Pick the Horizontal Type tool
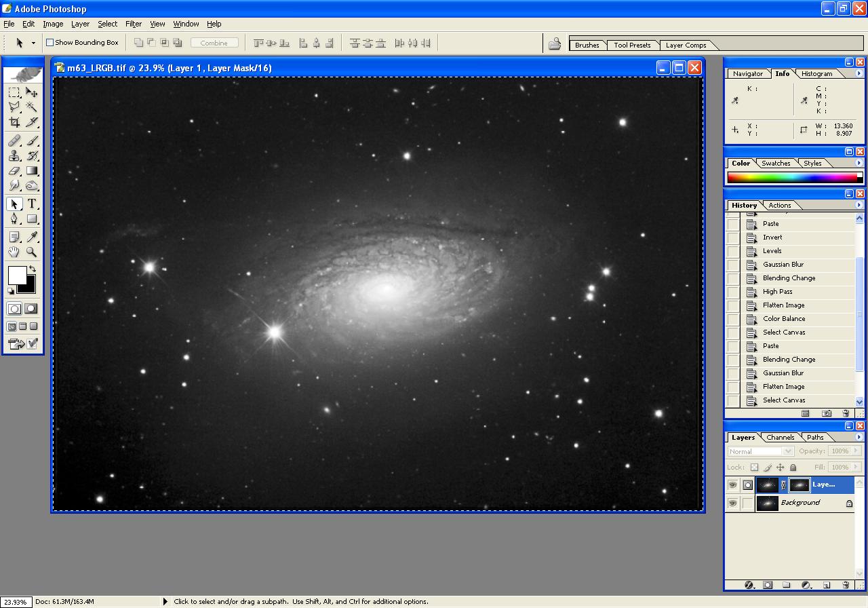This screenshot has height=608, width=868. point(32,204)
